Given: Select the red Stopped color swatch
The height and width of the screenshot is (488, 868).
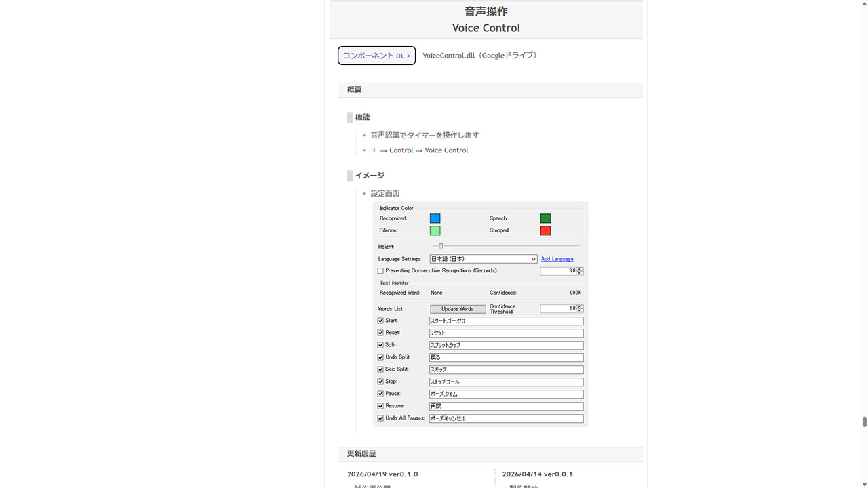Looking at the screenshot, I should pyautogui.click(x=545, y=230).
